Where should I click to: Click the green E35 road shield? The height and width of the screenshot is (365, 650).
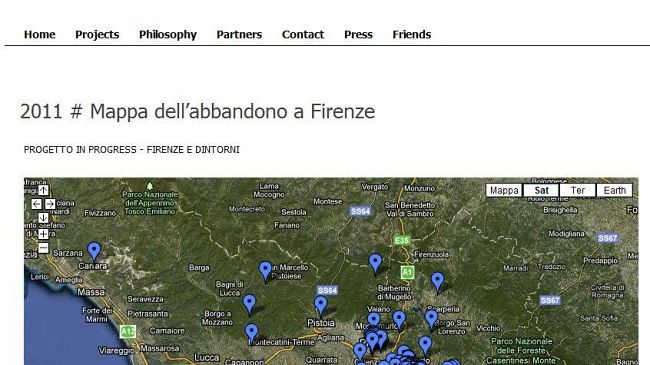click(x=402, y=240)
